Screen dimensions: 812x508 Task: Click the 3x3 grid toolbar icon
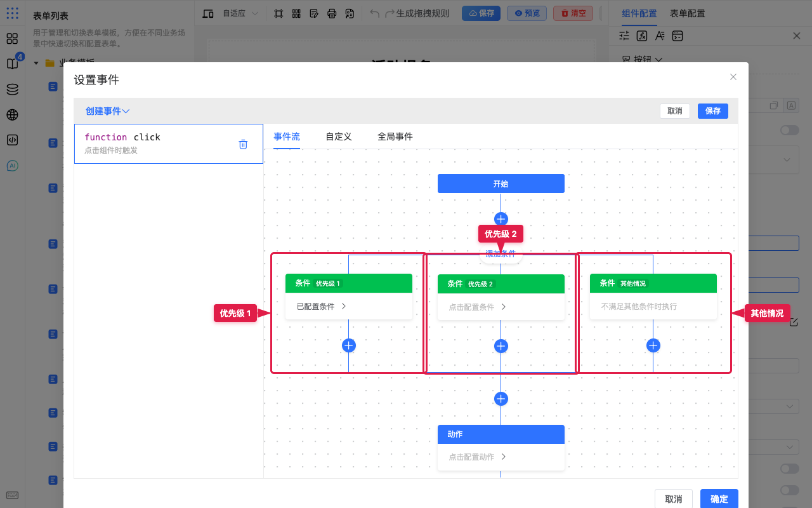click(x=296, y=13)
